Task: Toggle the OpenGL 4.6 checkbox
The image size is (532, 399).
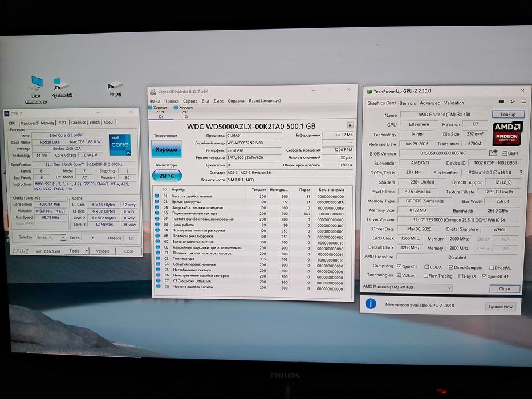Action: click(x=485, y=276)
